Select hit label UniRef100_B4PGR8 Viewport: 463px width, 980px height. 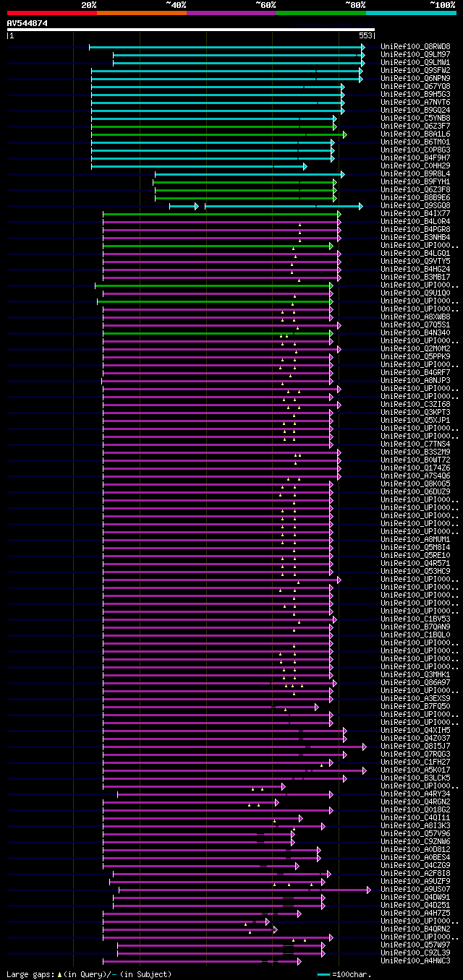point(415,229)
